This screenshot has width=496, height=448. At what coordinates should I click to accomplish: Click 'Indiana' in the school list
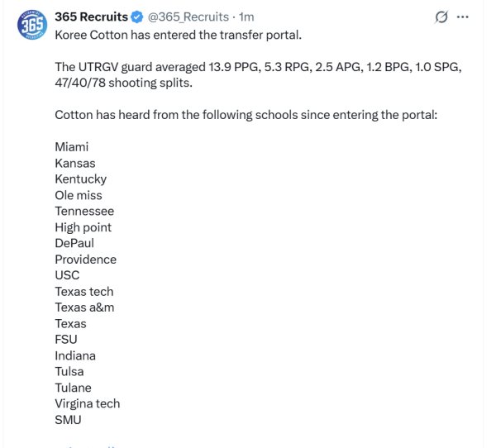point(75,355)
